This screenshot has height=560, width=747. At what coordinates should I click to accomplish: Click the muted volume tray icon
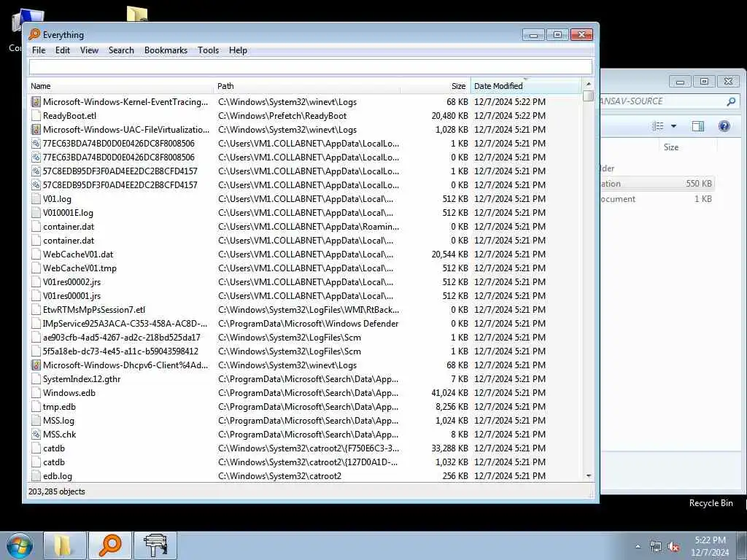click(673, 547)
